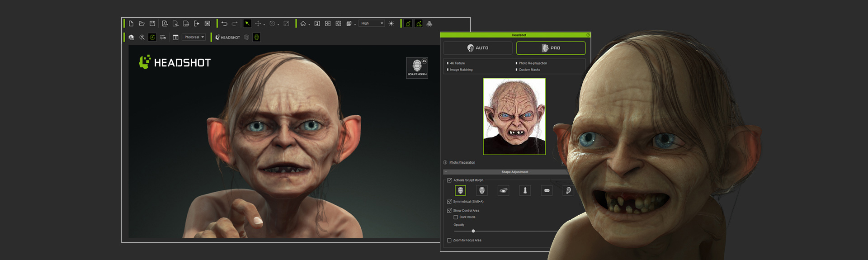Enable the Dark mode checkbox

(456, 217)
